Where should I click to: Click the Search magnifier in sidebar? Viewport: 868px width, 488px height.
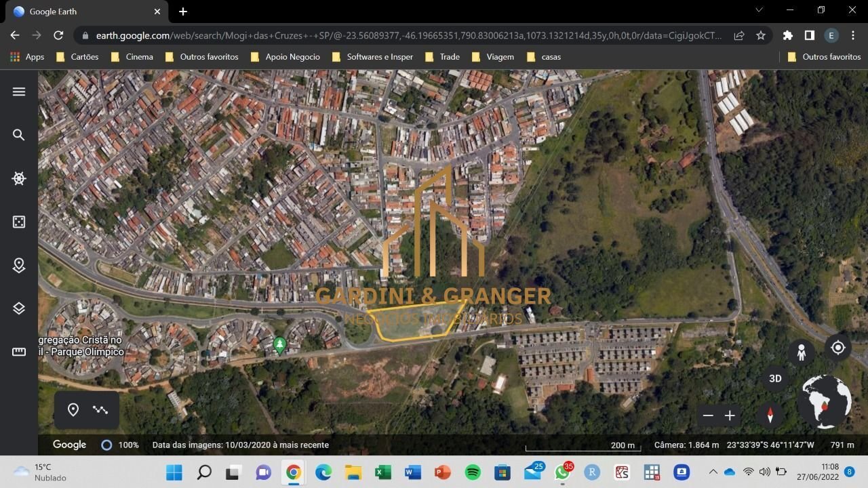pos(19,135)
